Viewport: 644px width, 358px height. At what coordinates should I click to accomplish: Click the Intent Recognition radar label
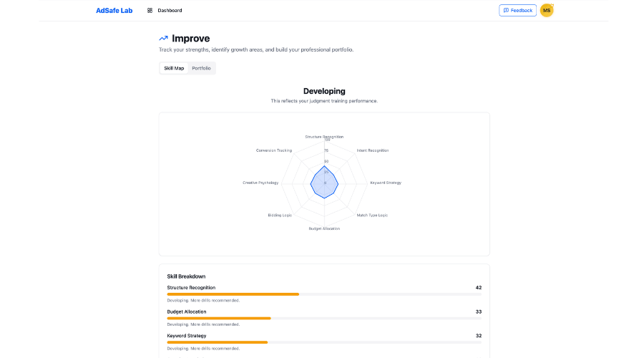click(x=372, y=150)
